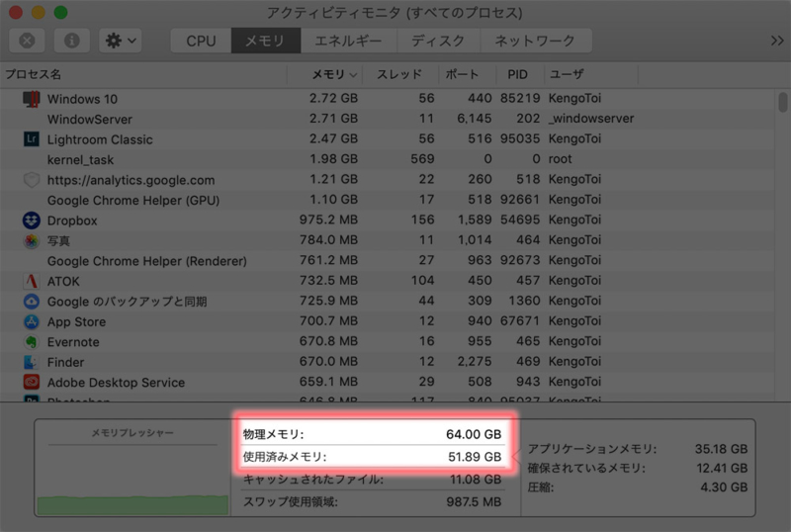Switch to the CPU tab

(x=201, y=41)
